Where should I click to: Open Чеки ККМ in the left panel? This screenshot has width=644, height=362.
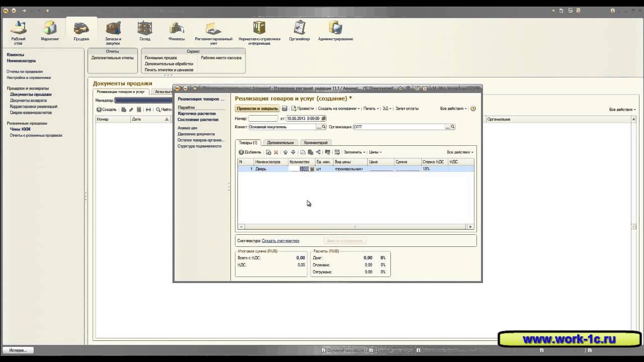pos(20,129)
